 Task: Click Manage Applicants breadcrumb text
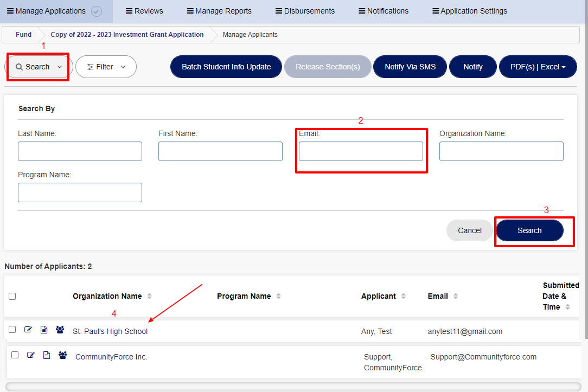point(250,35)
